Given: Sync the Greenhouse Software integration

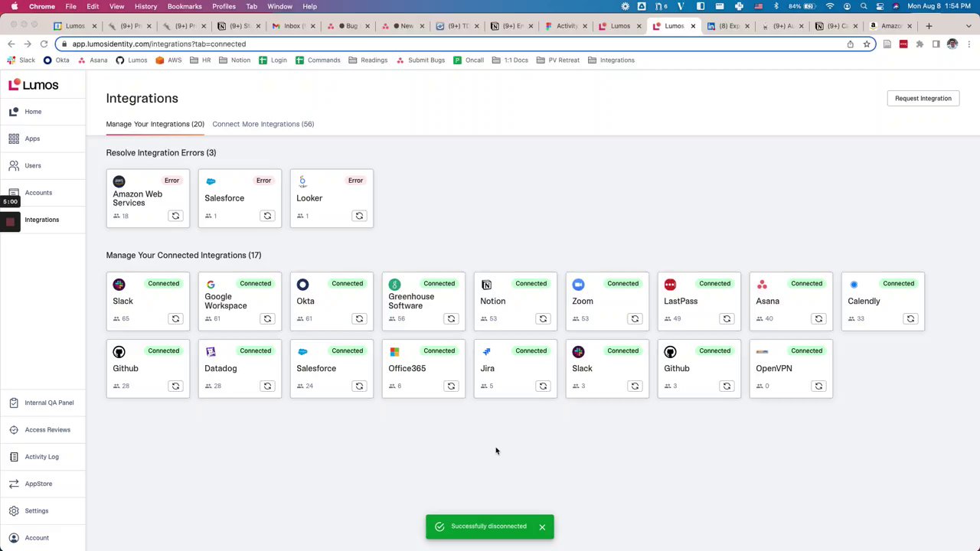Looking at the screenshot, I should tap(451, 318).
